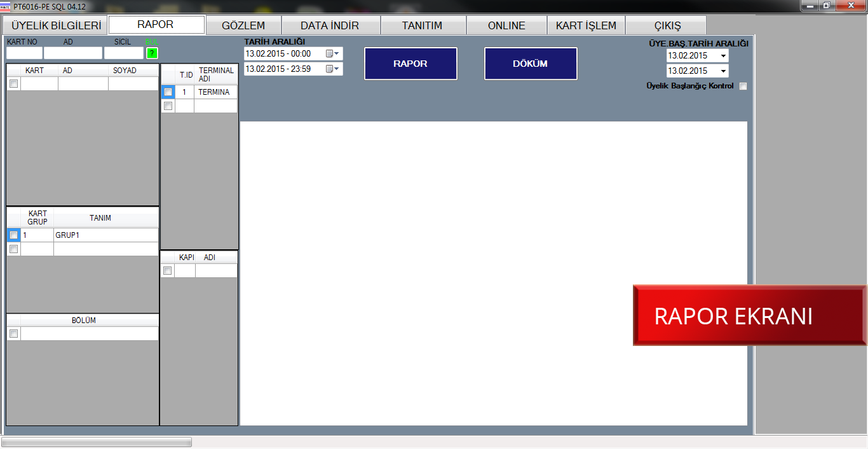
Task: Tick the checkbox in the KAPI ADI list
Action: [x=168, y=271]
